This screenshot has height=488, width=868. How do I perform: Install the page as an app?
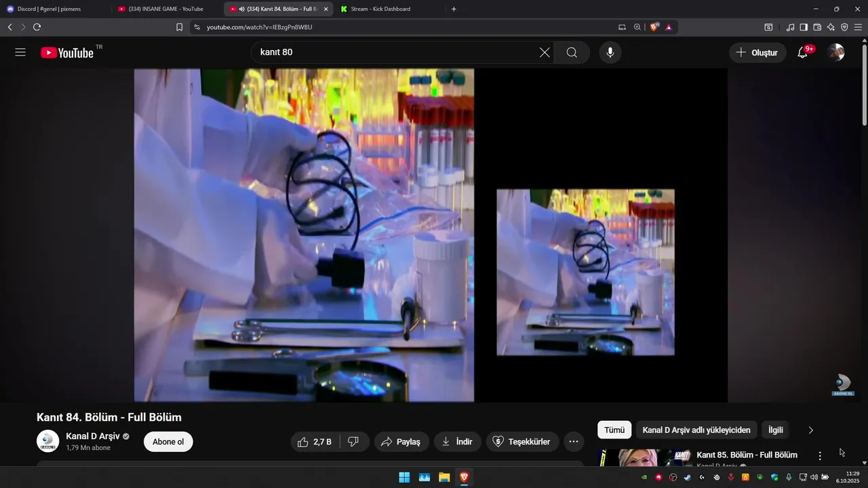coord(622,27)
